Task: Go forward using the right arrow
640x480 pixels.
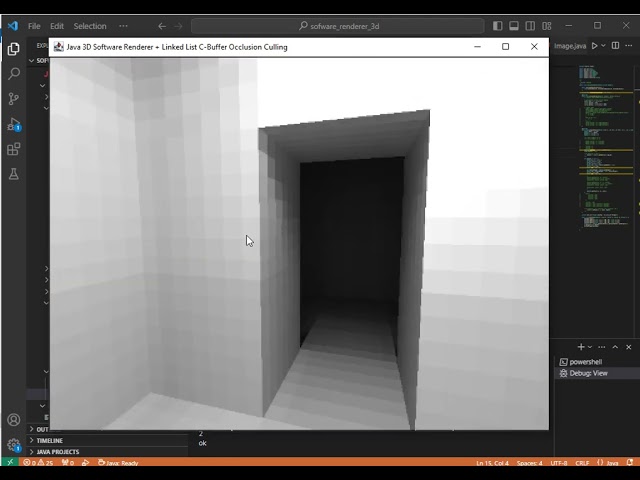Action: tap(178, 26)
